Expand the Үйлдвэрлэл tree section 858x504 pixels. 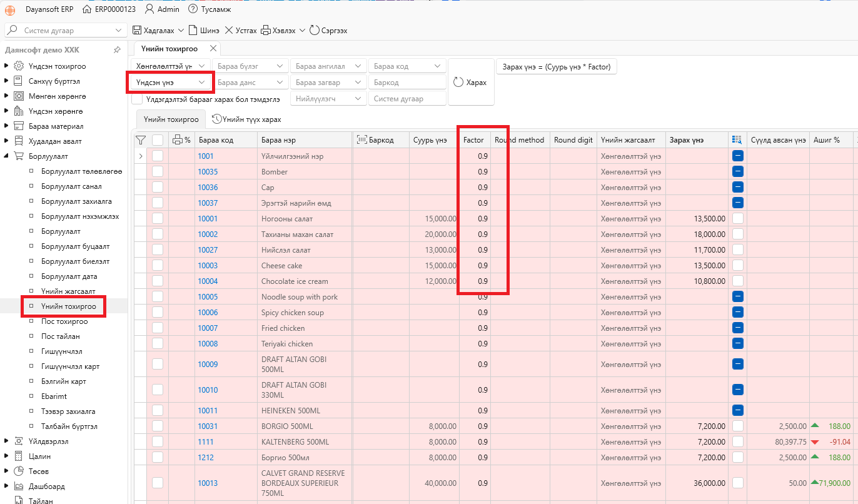click(x=6, y=441)
